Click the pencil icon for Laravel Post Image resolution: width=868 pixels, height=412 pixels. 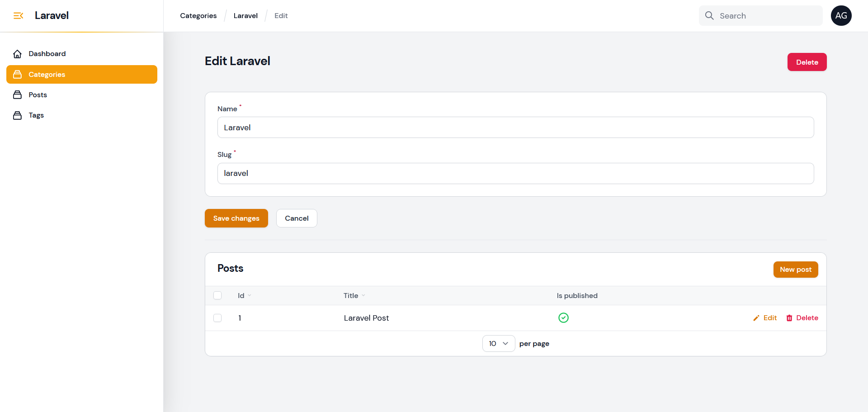[756, 318]
